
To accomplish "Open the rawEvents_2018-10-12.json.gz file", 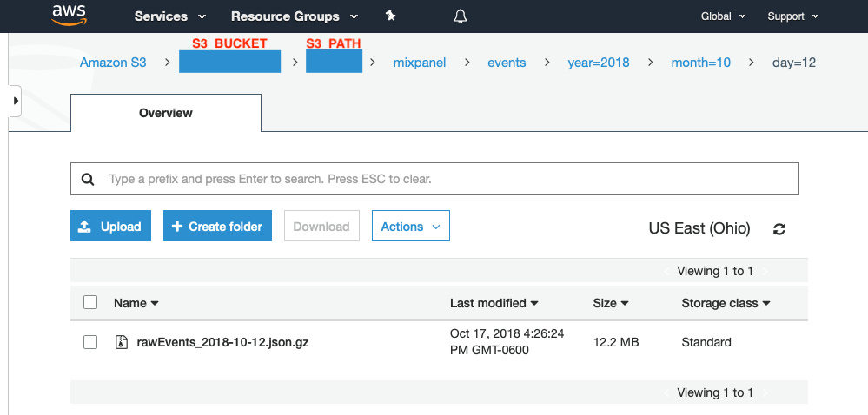I will 222,342.
